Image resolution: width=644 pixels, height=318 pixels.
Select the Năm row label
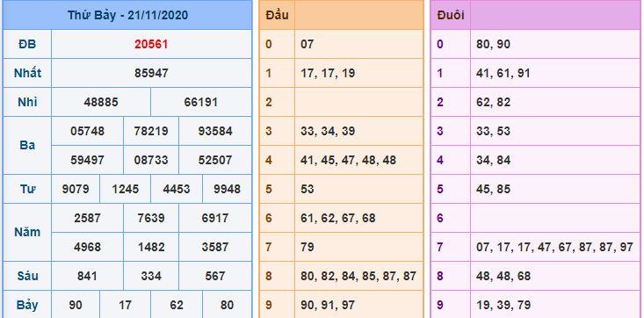[x=27, y=232]
